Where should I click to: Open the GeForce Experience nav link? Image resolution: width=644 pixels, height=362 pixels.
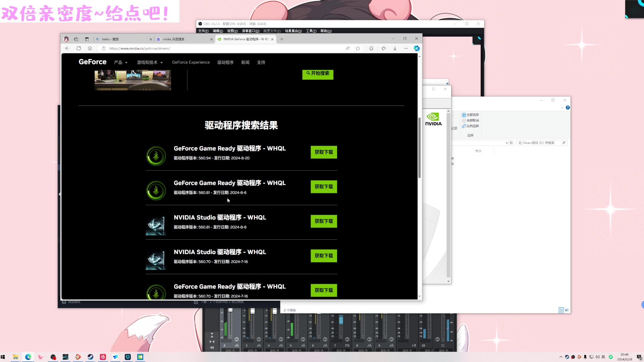(191, 62)
